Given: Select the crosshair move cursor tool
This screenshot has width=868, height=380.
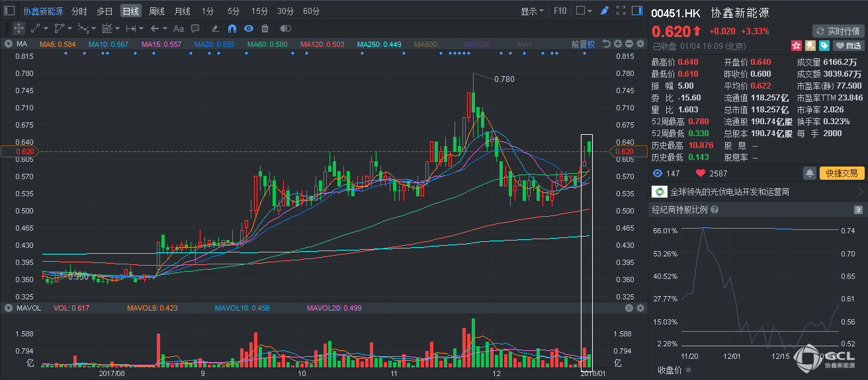Looking at the screenshot, I should 19,28.
